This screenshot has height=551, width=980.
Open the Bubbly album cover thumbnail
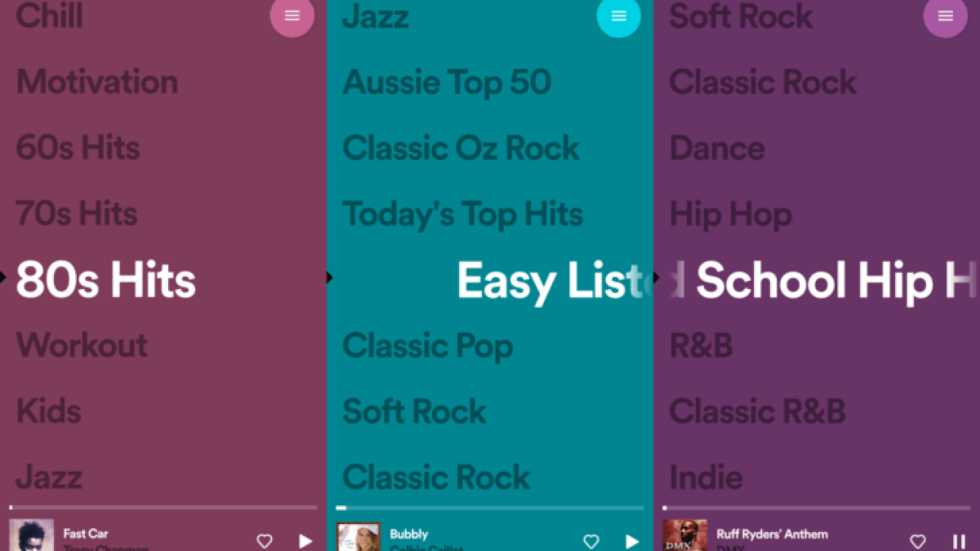(x=359, y=536)
